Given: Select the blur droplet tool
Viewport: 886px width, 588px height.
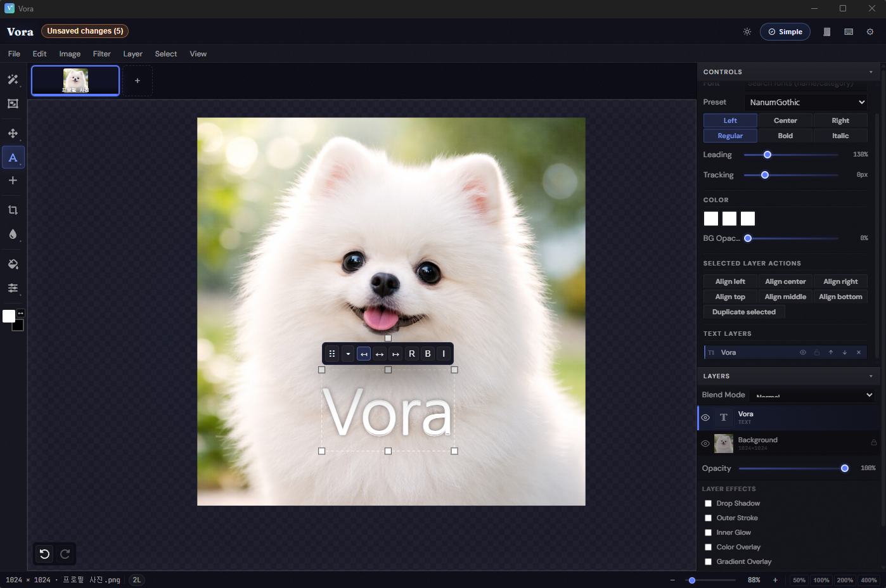Looking at the screenshot, I should (x=13, y=235).
